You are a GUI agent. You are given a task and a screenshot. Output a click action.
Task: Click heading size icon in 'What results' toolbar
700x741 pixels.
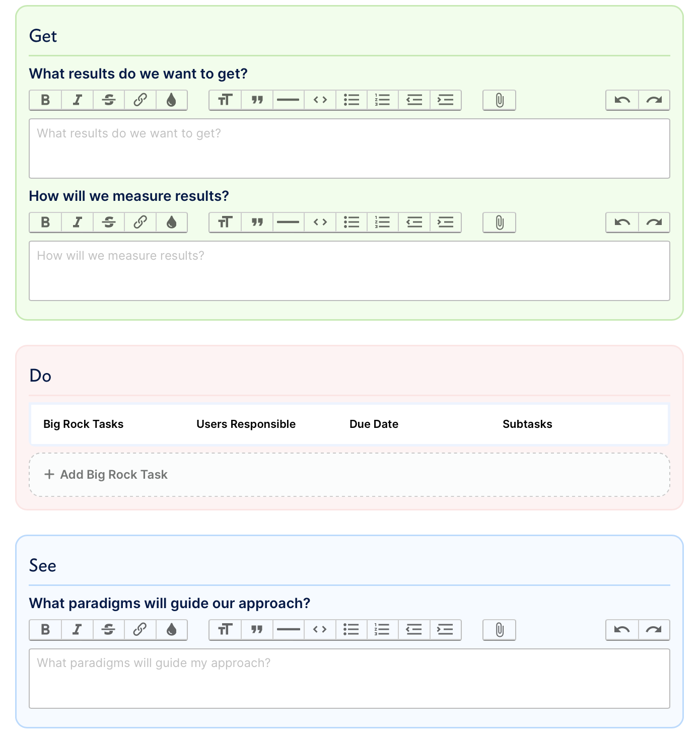225,100
